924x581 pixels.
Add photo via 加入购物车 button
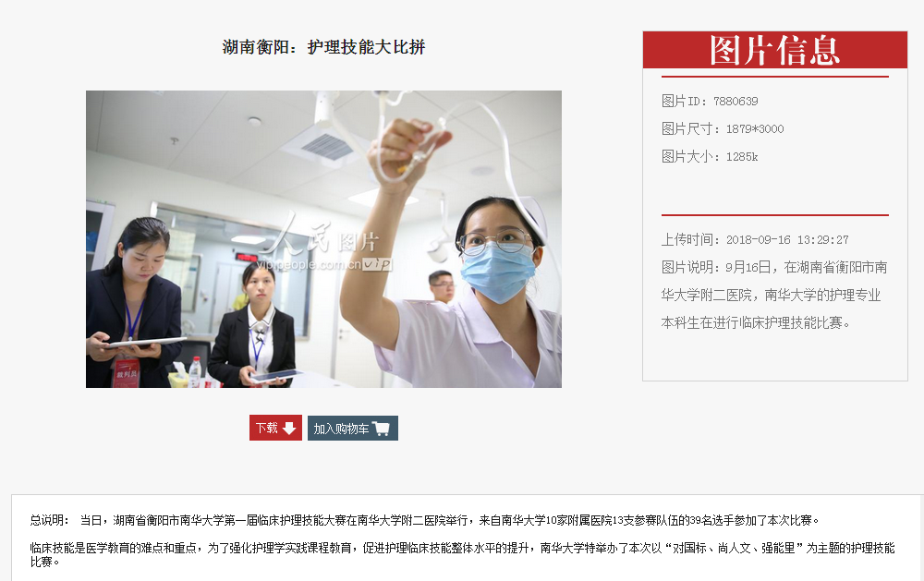[352, 428]
